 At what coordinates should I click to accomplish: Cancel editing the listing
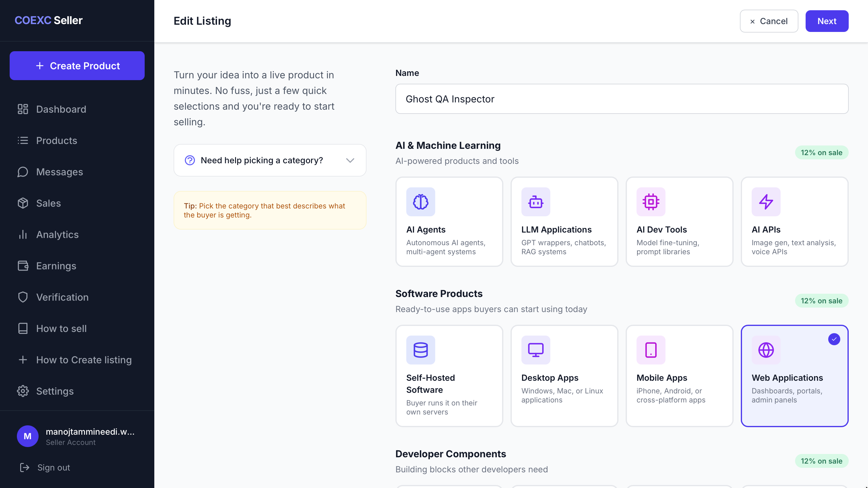point(769,21)
